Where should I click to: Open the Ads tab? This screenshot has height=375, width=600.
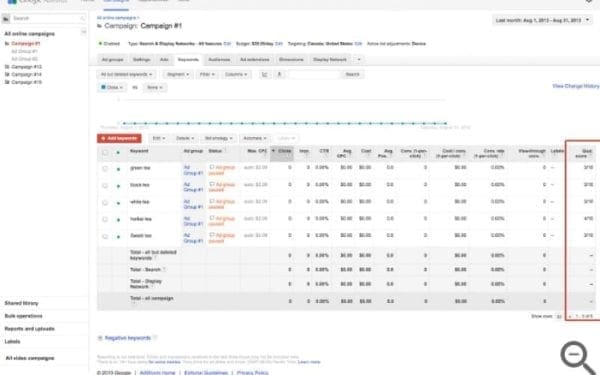(164, 60)
